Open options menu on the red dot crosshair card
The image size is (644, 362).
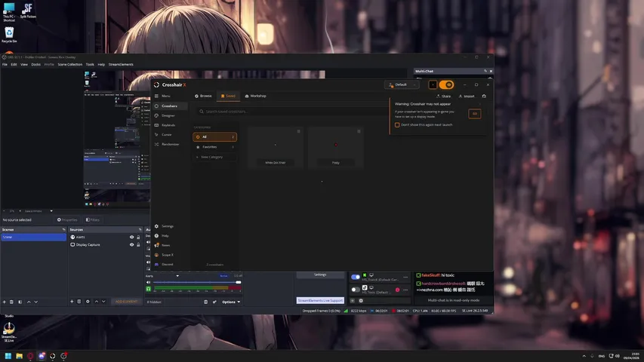[359, 131]
